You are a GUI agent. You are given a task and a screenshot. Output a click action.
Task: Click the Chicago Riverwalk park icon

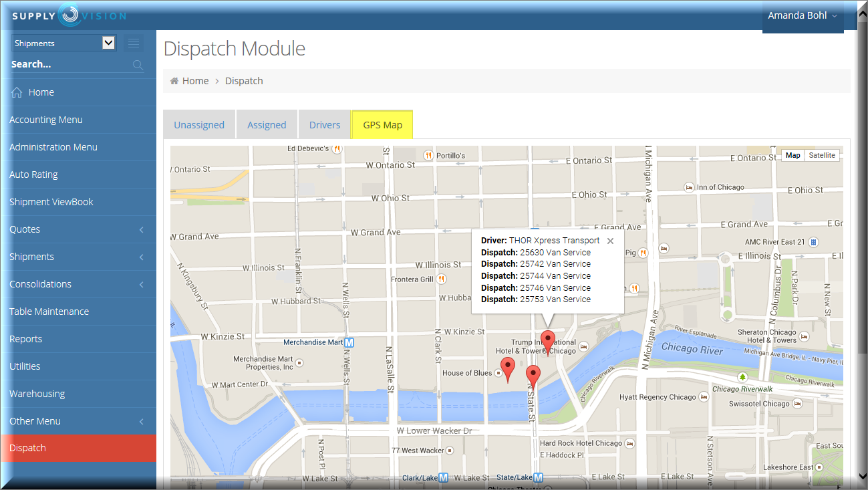(x=743, y=378)
